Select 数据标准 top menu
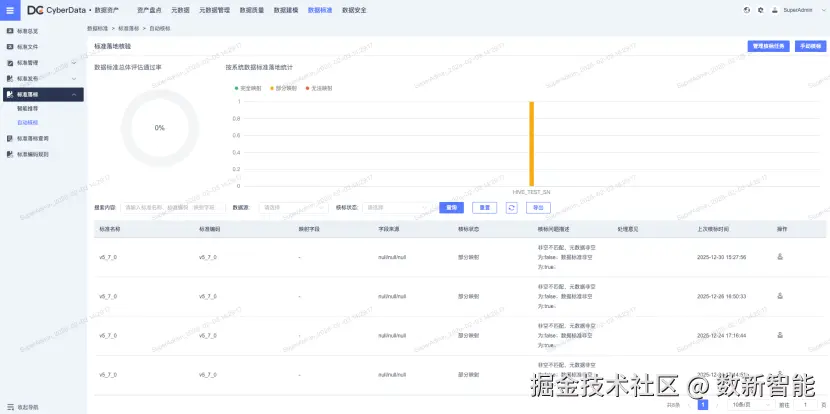 pos(320,10)
